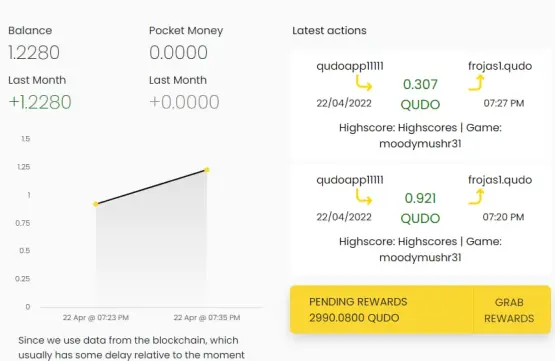Click Highscore description of the 07:27 PM transaction
This screenshot has height=361, width=555.
(x=420, y=136)
